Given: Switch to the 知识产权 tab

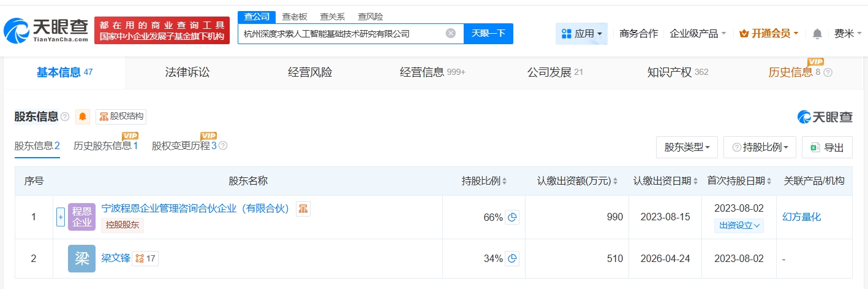Looking at the screenshot, I should pyautogui.click(x=677, y=72).
